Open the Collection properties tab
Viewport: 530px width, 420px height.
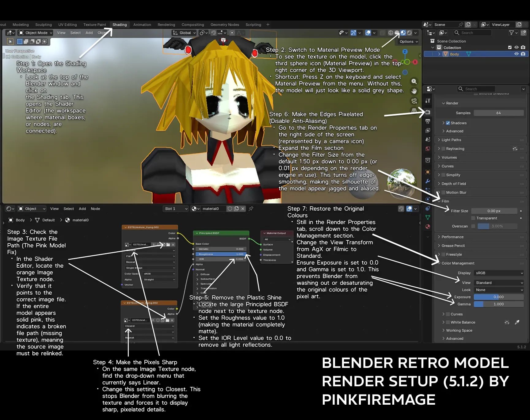coord(428,160)
